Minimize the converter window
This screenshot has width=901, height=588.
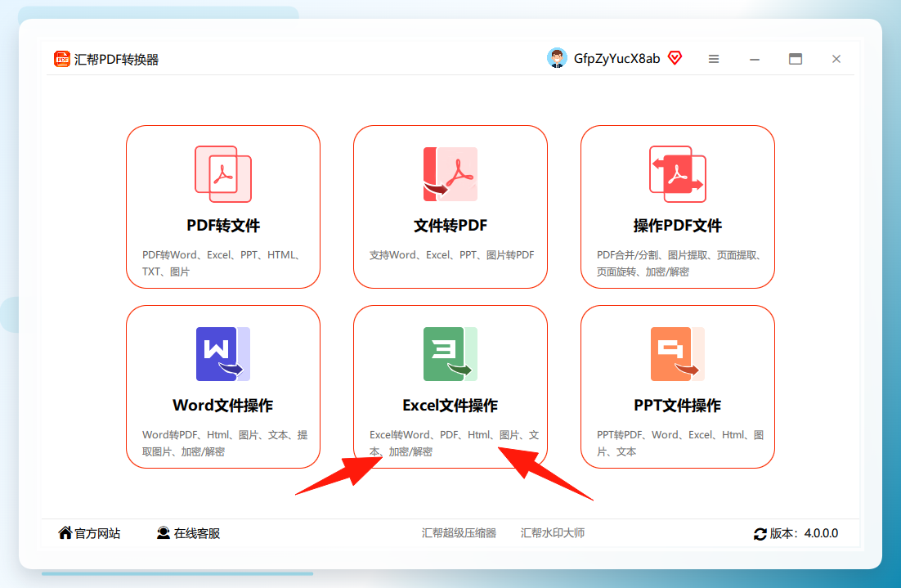click(x=755, y=59)
